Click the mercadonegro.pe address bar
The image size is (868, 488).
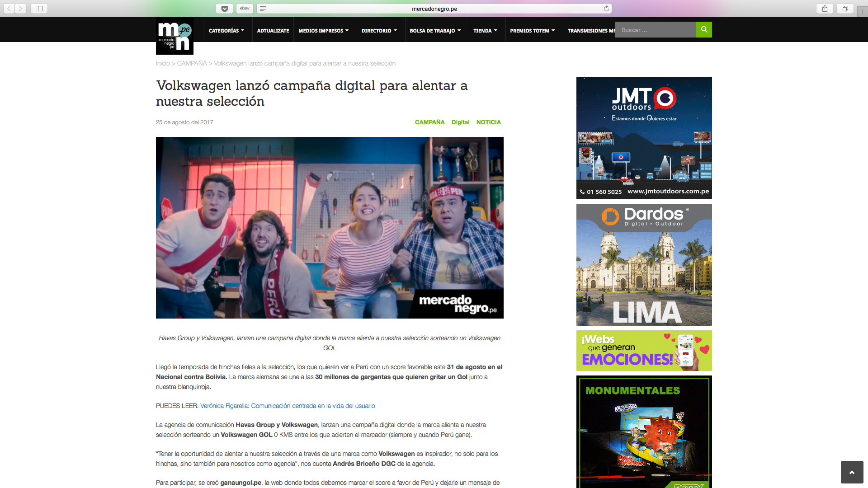[x=434, y=9]
